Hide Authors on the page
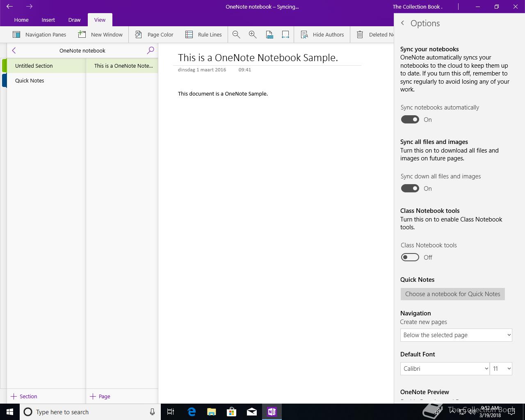 [x=322, y=34]
